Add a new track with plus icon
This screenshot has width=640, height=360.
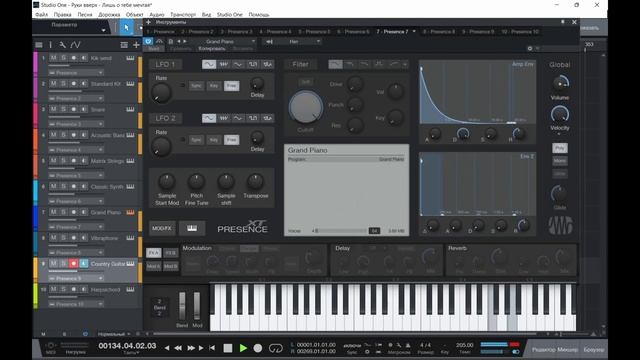click(x=136, y=45)
